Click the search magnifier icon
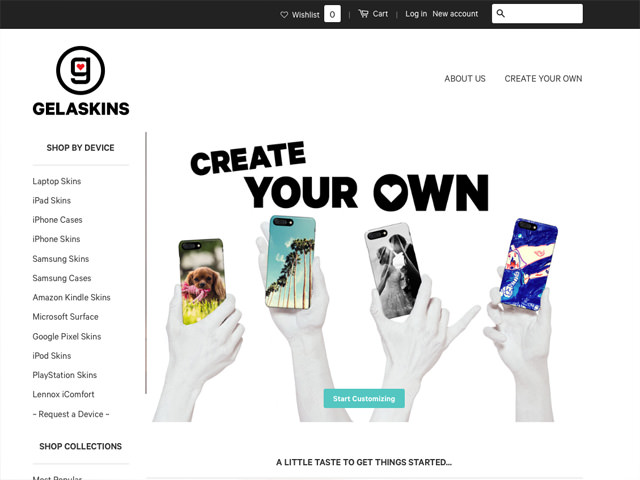Viewport: 640px width, 480px height. click(500, 13)
